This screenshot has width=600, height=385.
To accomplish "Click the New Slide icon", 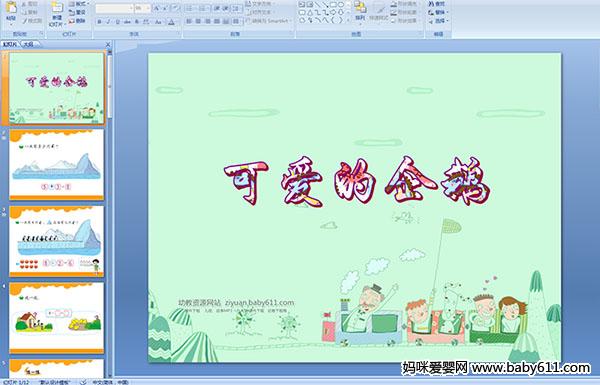I will point(57,14).
